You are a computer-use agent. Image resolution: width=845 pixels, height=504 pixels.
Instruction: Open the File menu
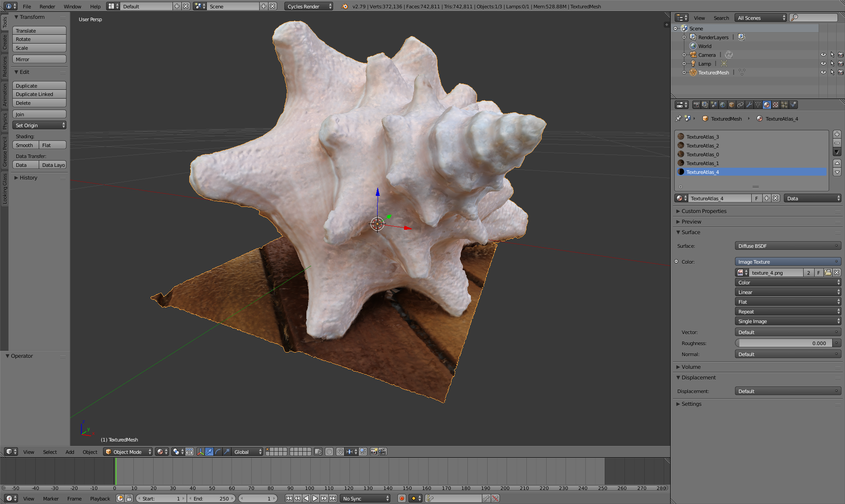(x=27, y=6)
